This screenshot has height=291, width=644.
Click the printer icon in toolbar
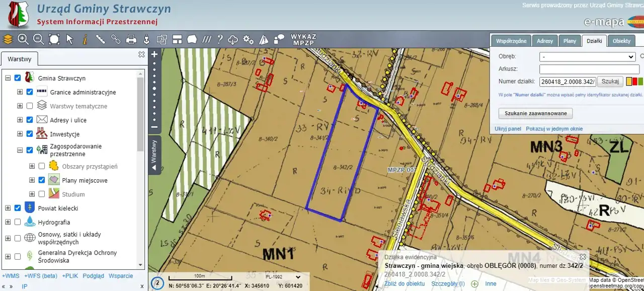tap(131, 39)
